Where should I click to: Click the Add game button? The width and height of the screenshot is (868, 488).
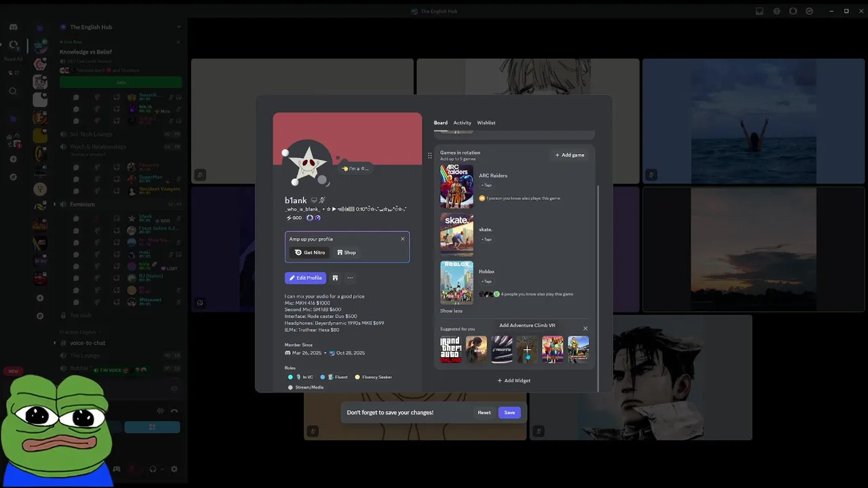(x=570, y=155)
